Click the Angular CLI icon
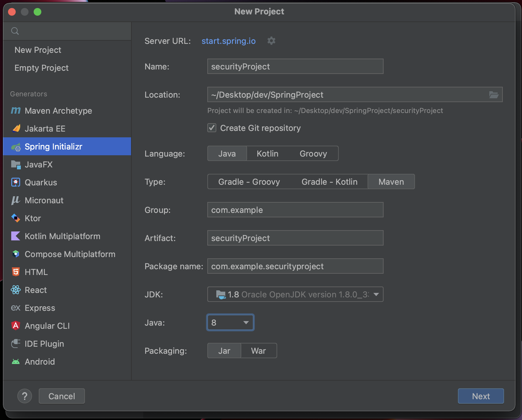The image size is (522, 420). 16,326
